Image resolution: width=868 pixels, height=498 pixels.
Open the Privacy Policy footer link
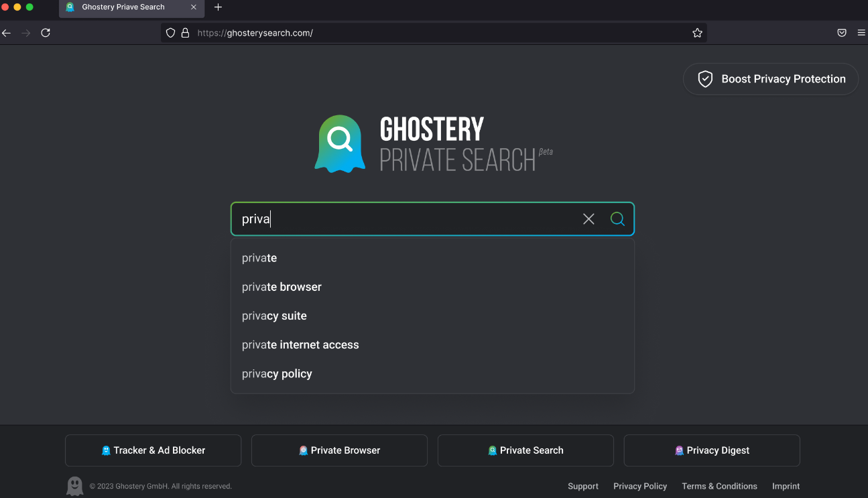pos(640,487)
